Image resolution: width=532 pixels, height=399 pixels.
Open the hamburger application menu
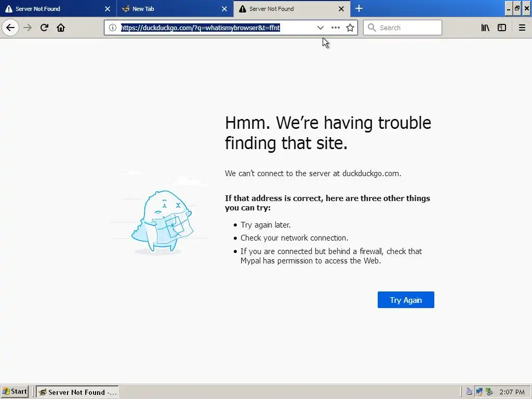coord(522,28)
